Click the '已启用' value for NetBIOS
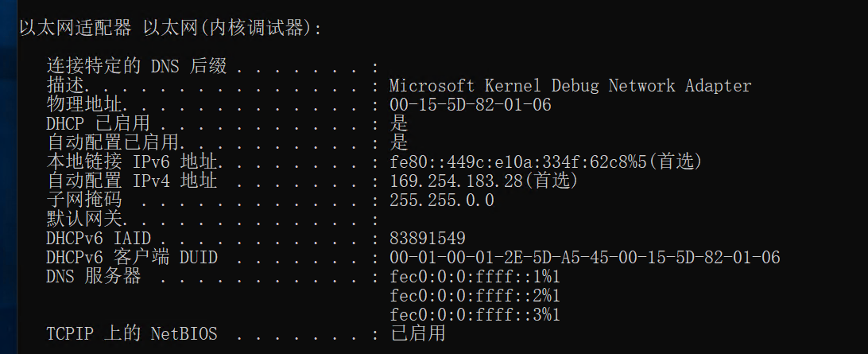Image resolution: width=868 pixels, height=354 pixels. [418, 333]
